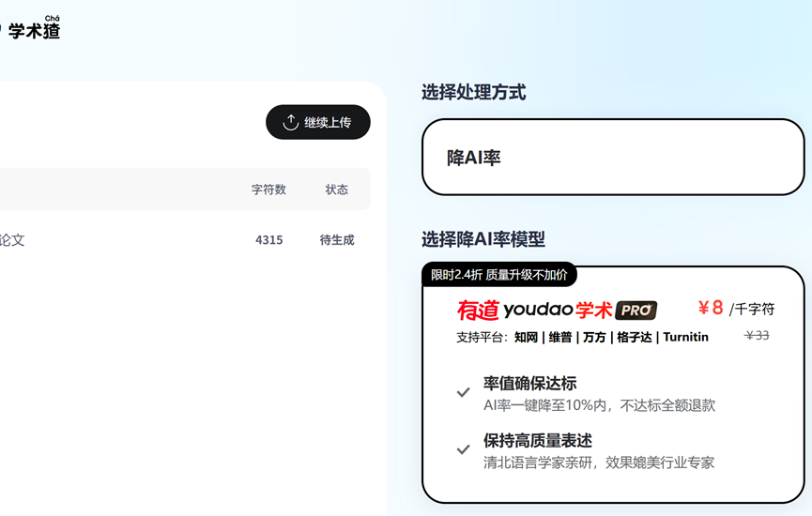Click the 字符数 column header
The width and height of the screenshot is (812, 516).
click(x=268, y=190)
